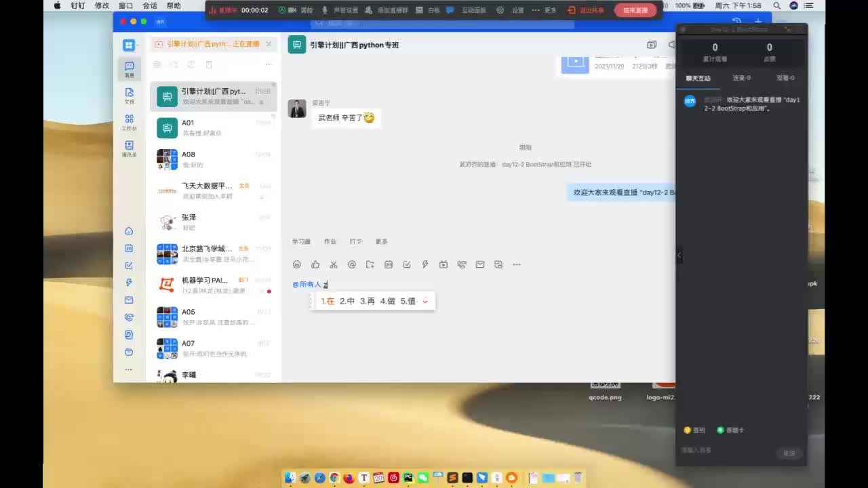868x488 pixels.
Task: Open the A01 conversation
Action: (213, 127)
